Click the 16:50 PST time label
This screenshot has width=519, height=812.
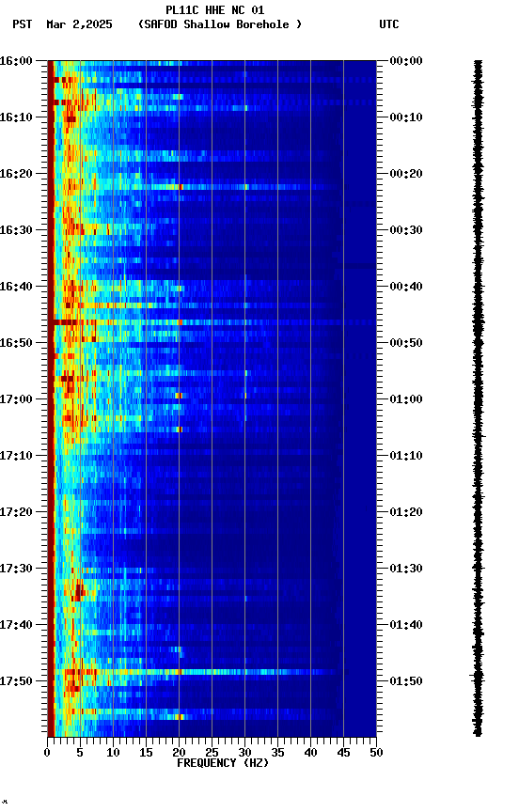[16, 343]
